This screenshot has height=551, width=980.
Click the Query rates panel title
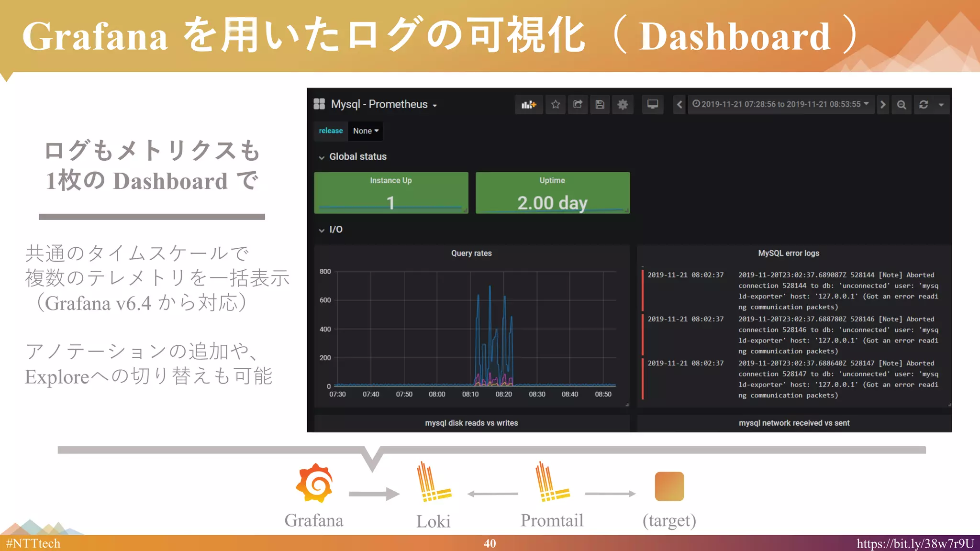tap(471, 253)
